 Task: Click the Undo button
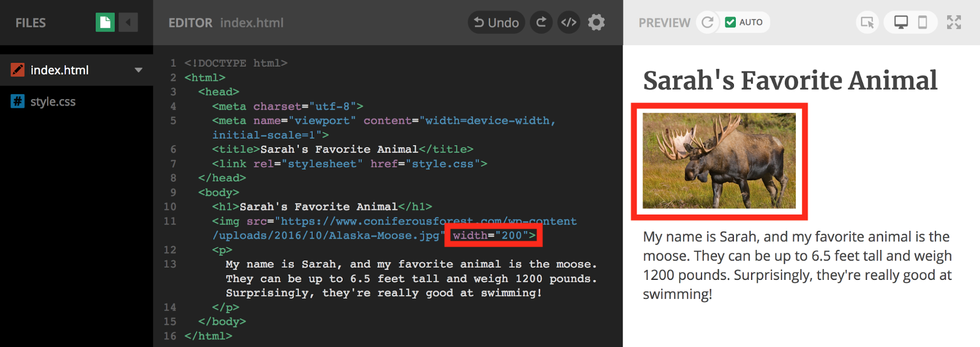point(496,23)
